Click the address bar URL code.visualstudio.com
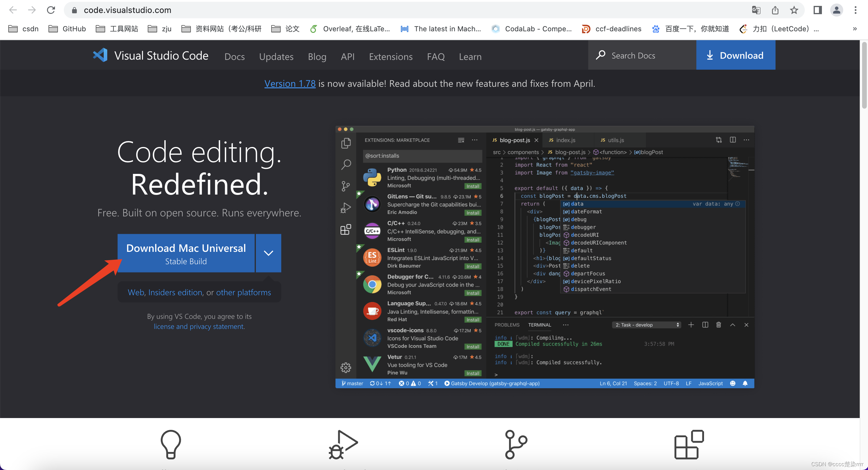The height and width of the screenshot is (470, 868). tap(127, 10)
